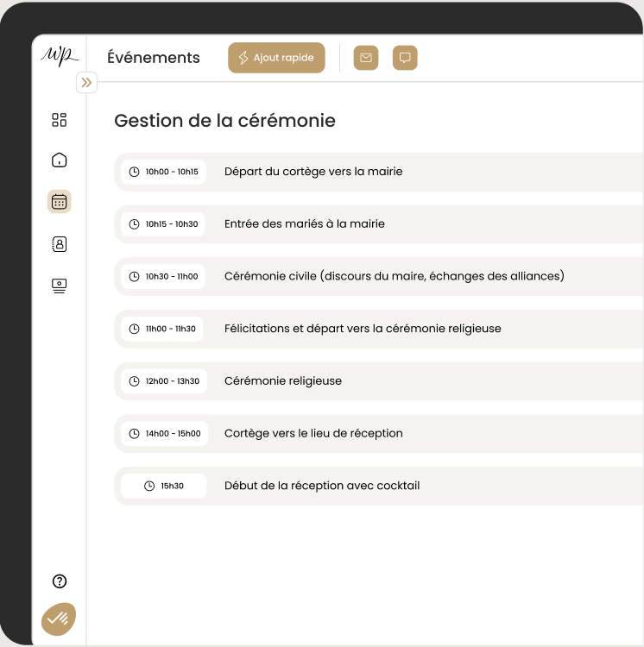Select Départ du cortège vers la mairie
644x647 pixels.
379,172
